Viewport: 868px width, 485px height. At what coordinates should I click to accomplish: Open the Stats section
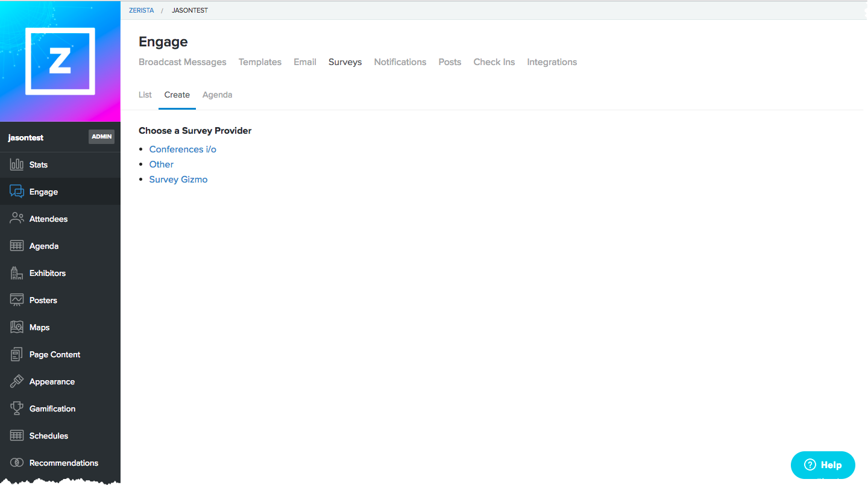[60, 164]
